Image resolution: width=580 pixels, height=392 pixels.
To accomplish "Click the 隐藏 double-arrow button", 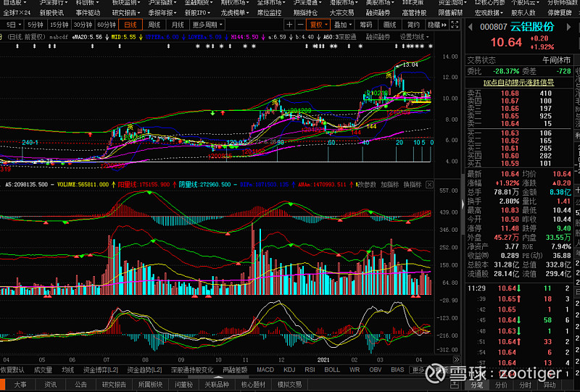I will pos(437,25).
